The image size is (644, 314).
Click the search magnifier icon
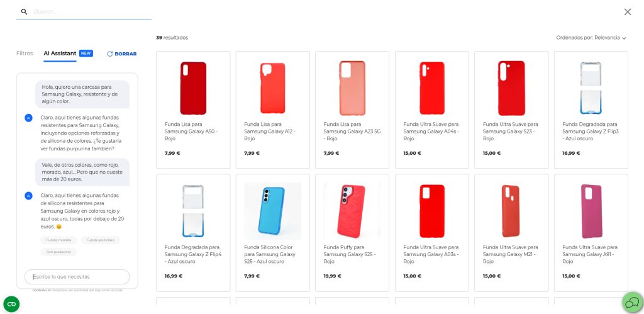tap(24, 11)
